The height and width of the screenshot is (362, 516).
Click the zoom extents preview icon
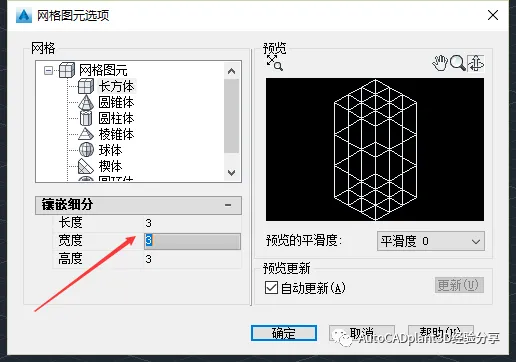pos(275,63)
